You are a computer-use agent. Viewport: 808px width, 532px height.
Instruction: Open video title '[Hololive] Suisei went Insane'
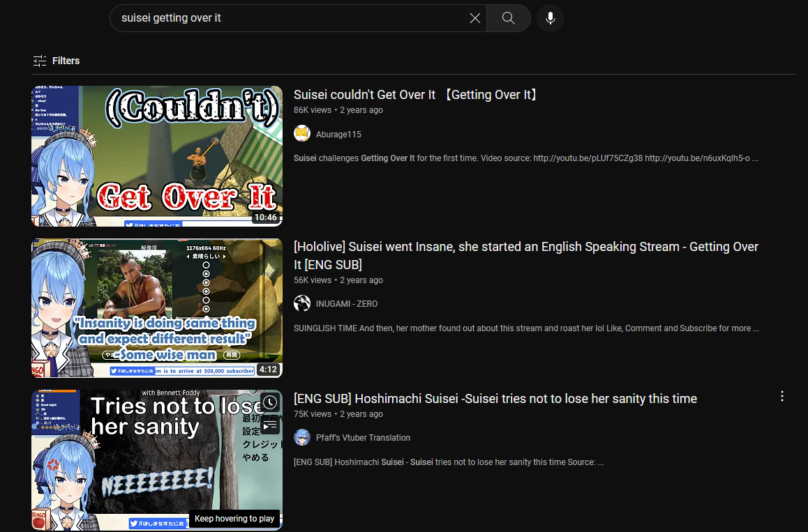[x=525, y=255]
